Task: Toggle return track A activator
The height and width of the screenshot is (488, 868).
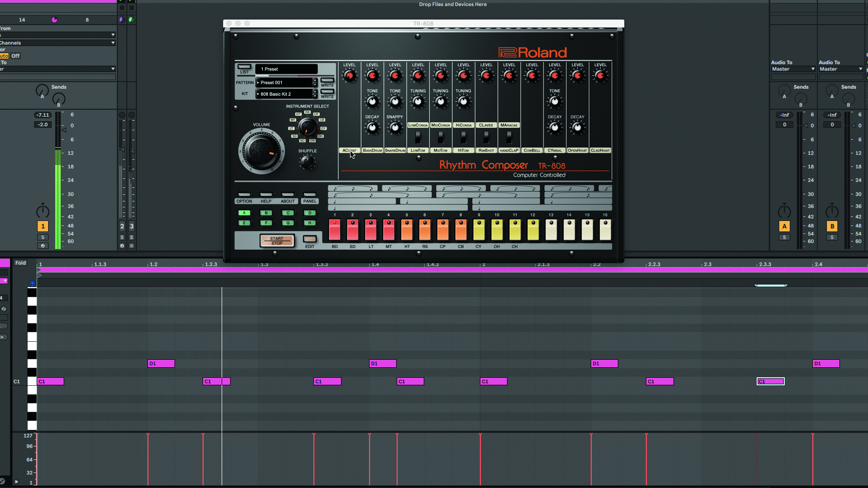Action: click(x=784, y=226)
